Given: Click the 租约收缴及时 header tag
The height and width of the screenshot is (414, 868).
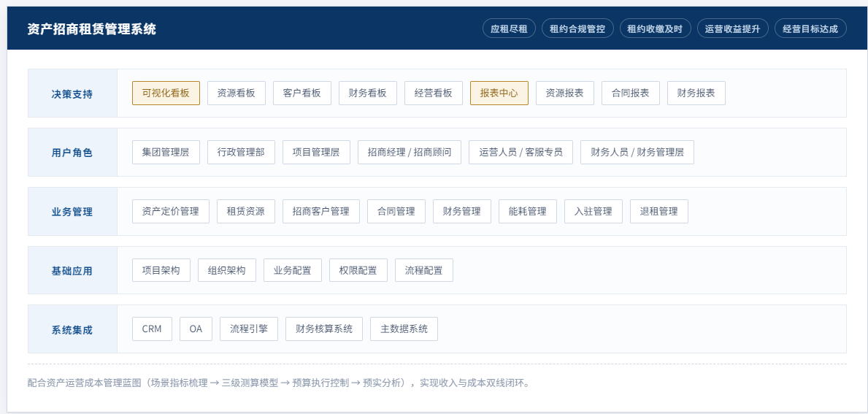Looking at the screenshot, I should 655,28.
